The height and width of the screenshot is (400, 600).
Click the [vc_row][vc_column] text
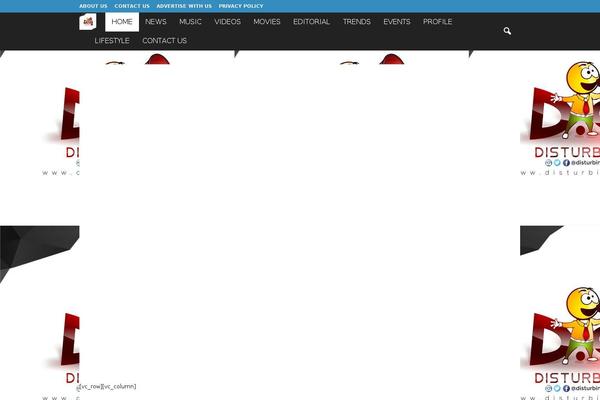[108, 387]
